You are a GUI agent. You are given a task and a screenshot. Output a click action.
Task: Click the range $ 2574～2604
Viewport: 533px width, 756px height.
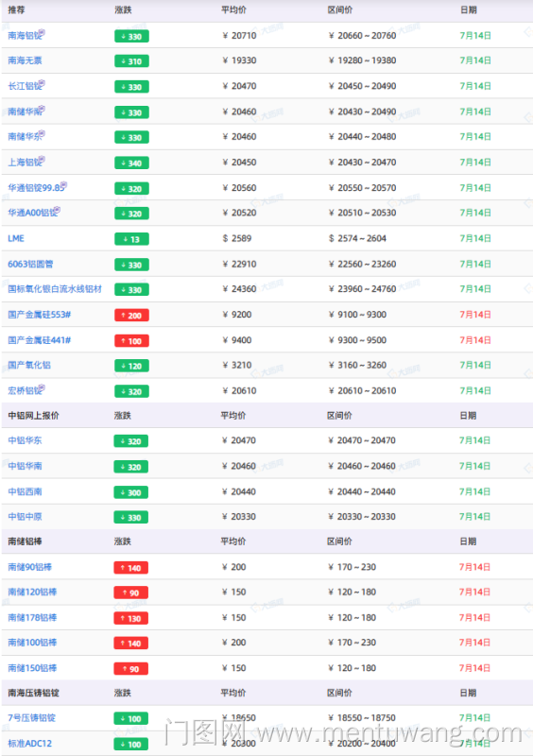357,238
